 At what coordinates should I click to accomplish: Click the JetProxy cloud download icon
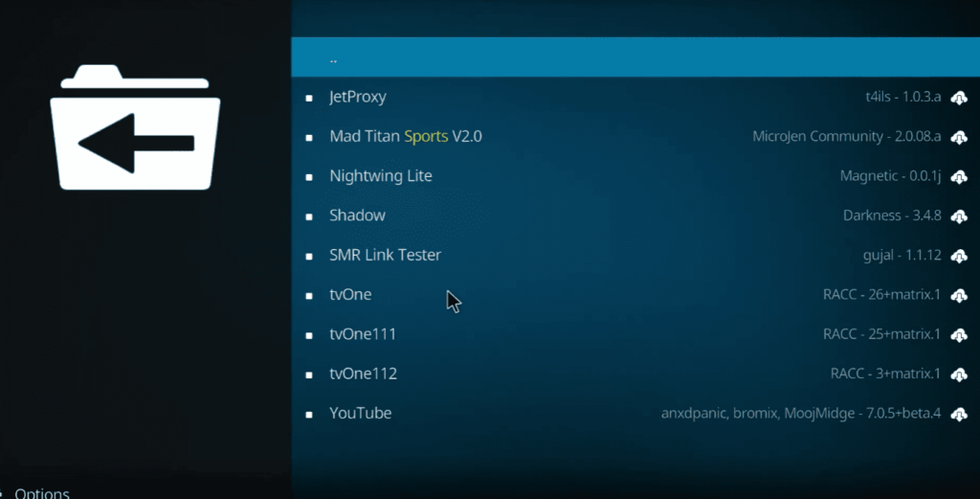pyautogui.click(x=959, y=98)
